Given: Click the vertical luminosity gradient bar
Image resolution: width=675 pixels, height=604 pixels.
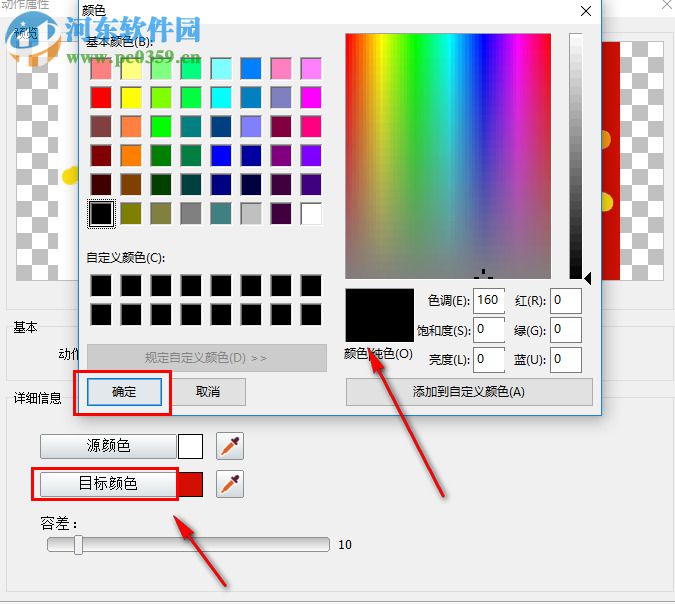Looking at the screenshot, I should [x=576, y=156].
